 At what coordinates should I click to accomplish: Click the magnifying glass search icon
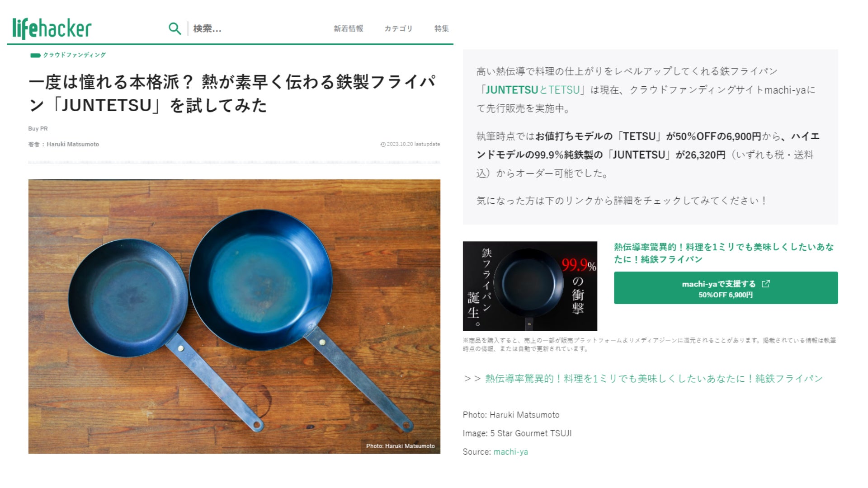pos(175,28)
